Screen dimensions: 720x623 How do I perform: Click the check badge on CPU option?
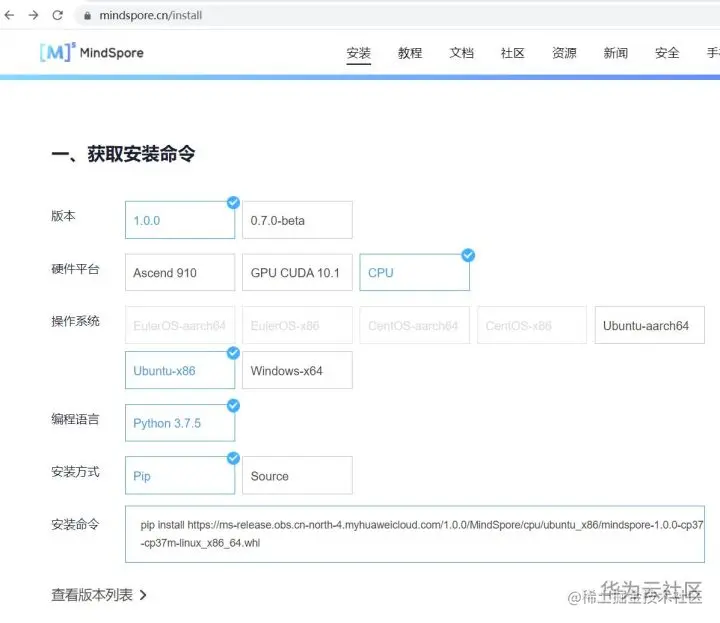tap(468, 255)
